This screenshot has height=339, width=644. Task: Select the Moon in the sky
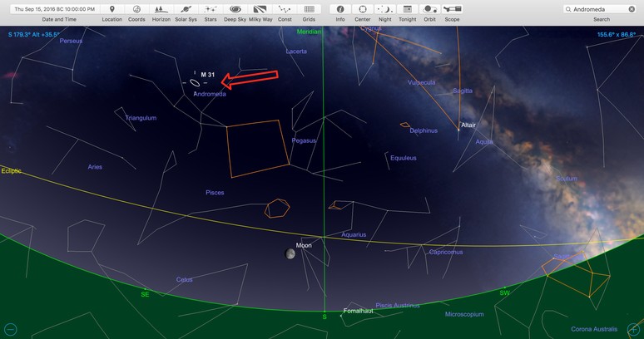[x=290, y=254]
